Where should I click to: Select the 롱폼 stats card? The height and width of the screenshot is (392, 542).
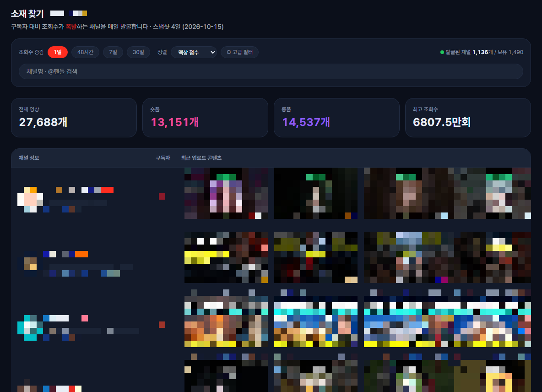[x=336, y=118]
